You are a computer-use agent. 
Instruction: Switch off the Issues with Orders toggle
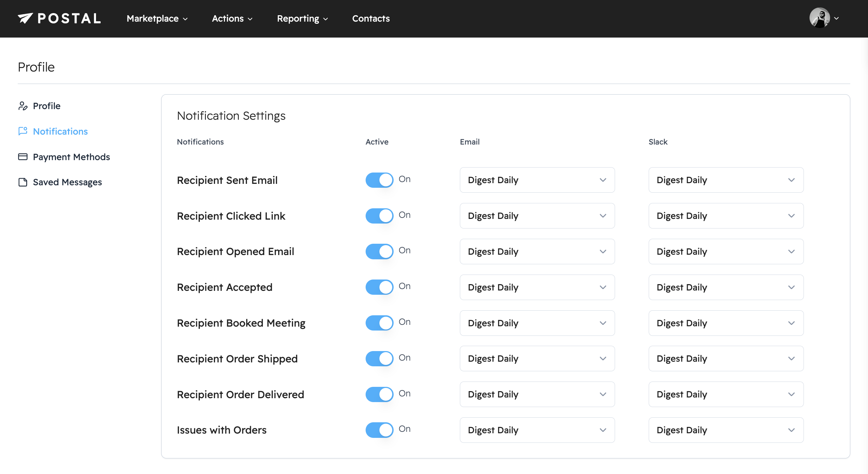(379, 430)
